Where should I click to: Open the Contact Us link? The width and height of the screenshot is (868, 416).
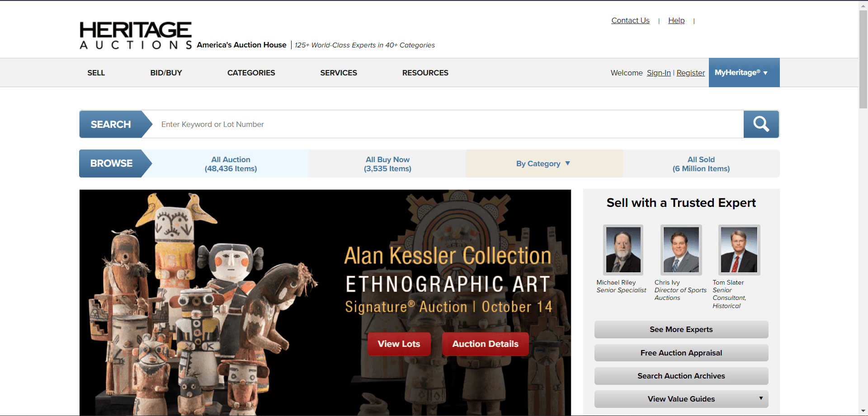(x=630, y=20)
